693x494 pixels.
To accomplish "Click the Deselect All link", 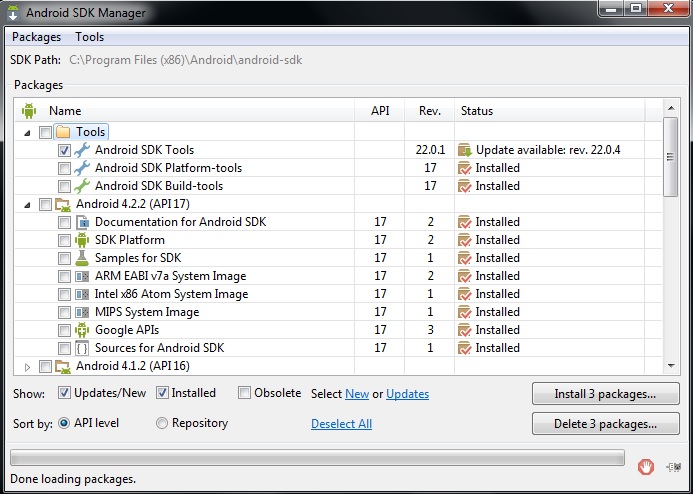I will pyautogui.click(x=341, y=424).
